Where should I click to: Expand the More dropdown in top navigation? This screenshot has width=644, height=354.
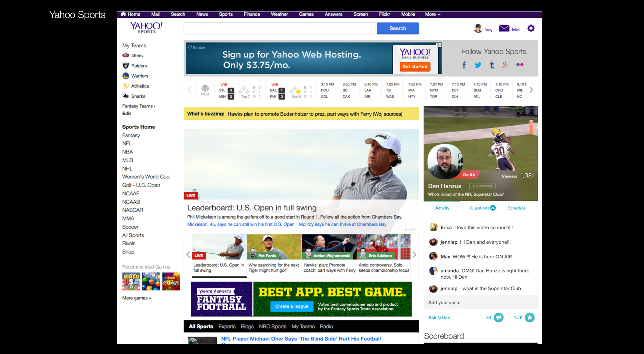tap(432, 14)
